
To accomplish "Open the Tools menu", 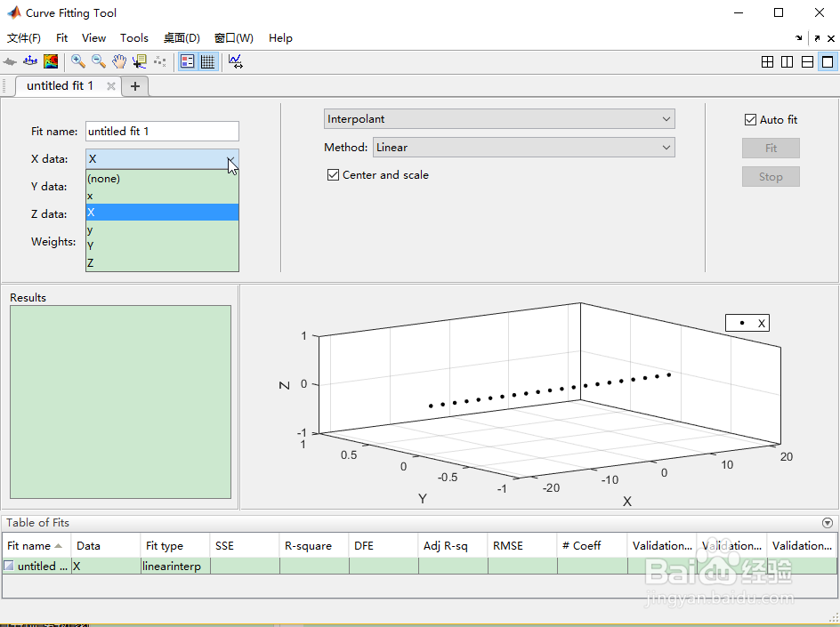I will click(134, 38).
